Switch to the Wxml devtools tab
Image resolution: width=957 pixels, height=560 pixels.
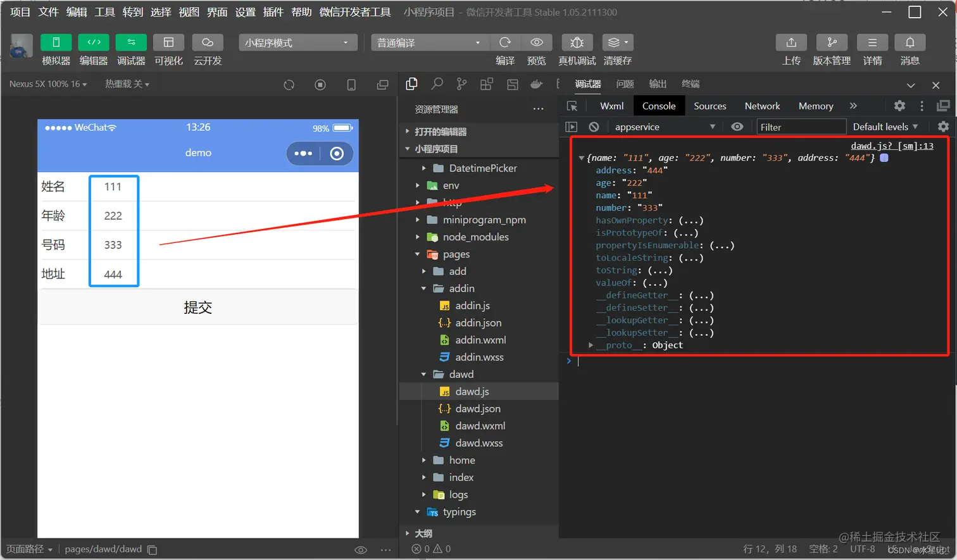pyautogui.click(x=611, y=106)
